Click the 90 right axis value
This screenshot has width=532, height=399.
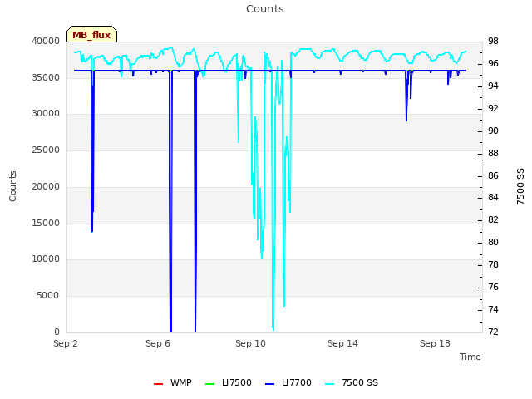[493, 131]
